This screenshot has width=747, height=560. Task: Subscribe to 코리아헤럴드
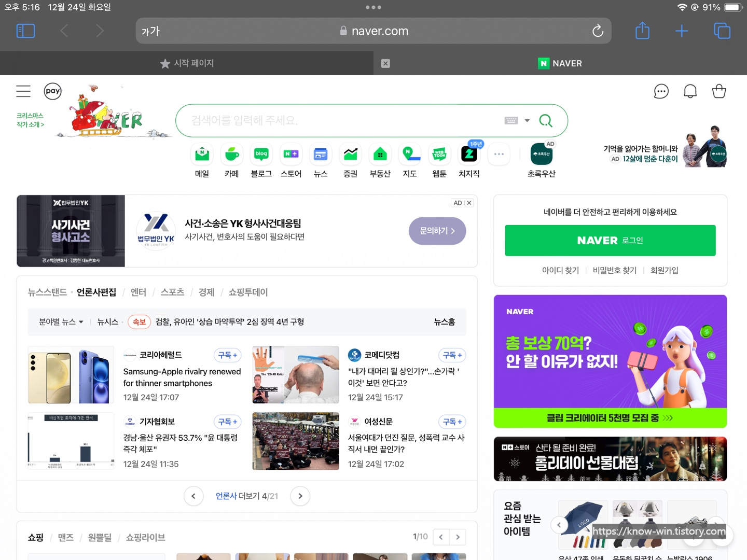(228, 355)
